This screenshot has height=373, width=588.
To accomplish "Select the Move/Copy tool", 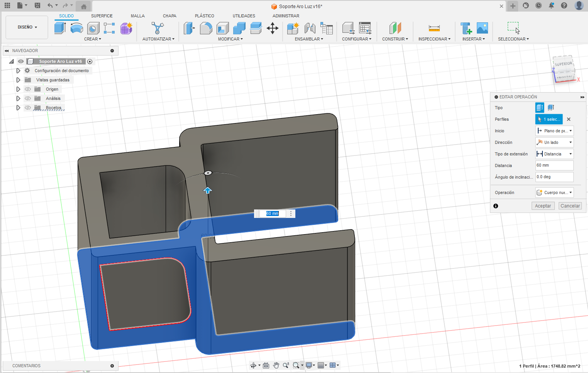I will (x=273, y=28).
